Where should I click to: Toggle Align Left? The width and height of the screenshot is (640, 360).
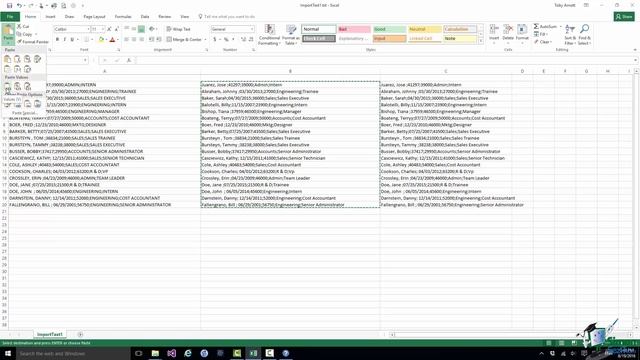127,40
